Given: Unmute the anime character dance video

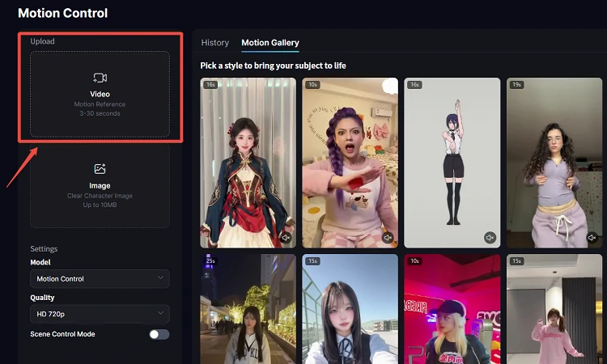Looking at the screenshot, I should point(490,238).
